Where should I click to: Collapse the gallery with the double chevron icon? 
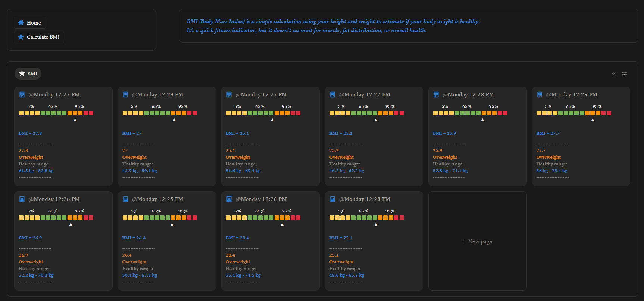coord(614,74)
